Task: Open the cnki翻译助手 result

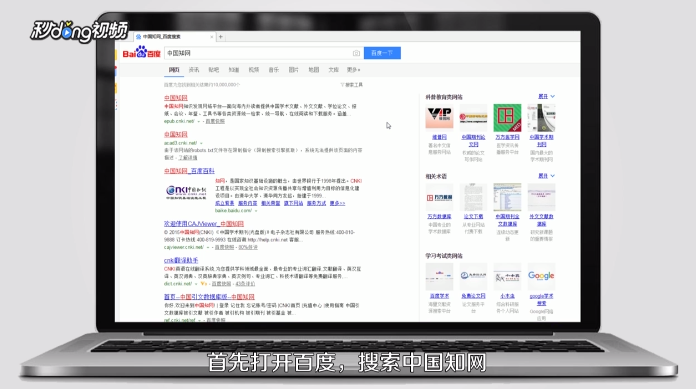Action: (181, 260)
